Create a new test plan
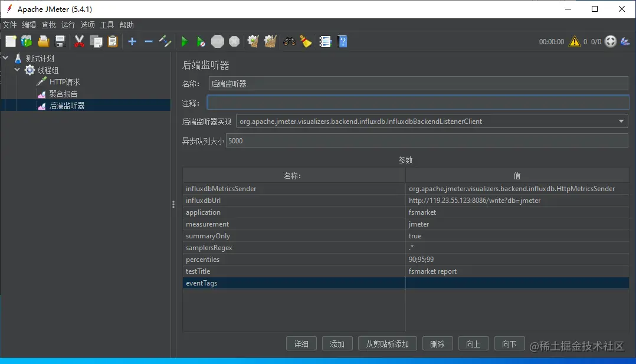The image size is (636, 364). click(x=11, y=41)
